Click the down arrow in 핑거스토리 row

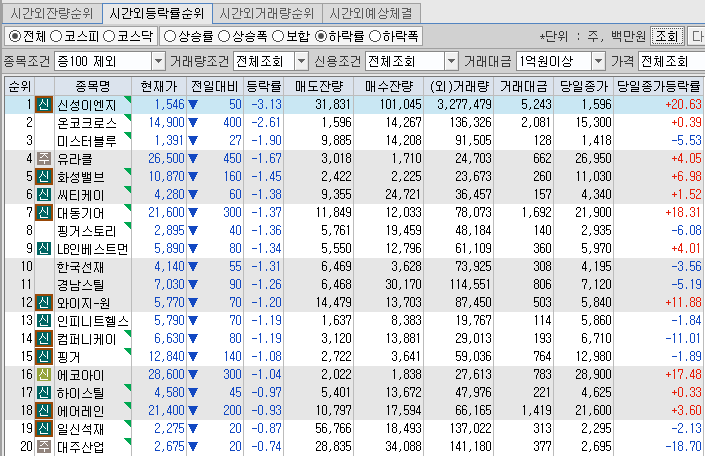tap(193, 230)
